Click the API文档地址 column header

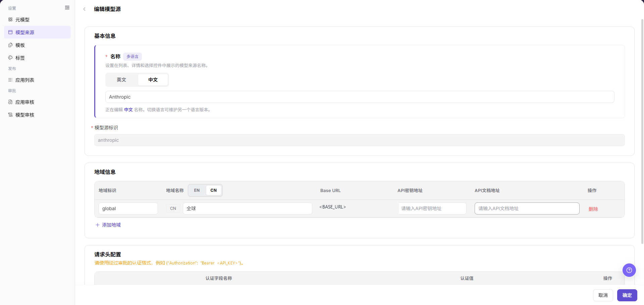click(487, 190)
